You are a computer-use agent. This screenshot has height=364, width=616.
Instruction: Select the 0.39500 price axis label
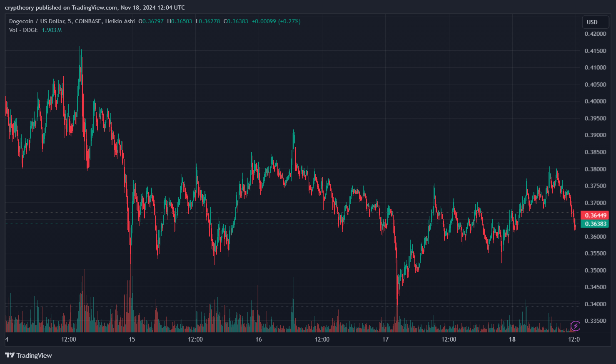[595, 118]
